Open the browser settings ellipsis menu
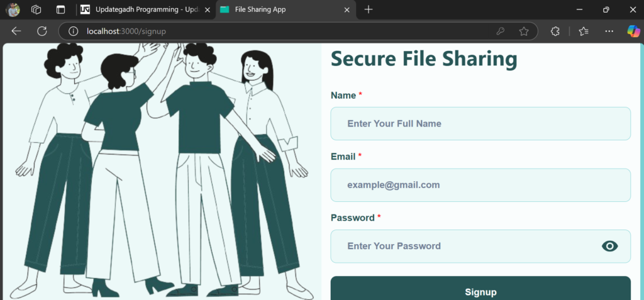The height and width of the screenshot is (300, 644). click(609, 31)
